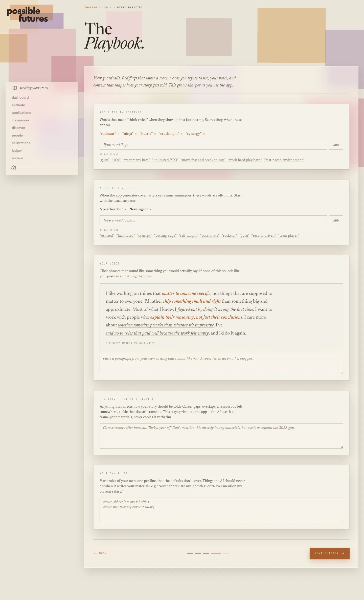Click the Next Chapter button

(x=329, y=553)
